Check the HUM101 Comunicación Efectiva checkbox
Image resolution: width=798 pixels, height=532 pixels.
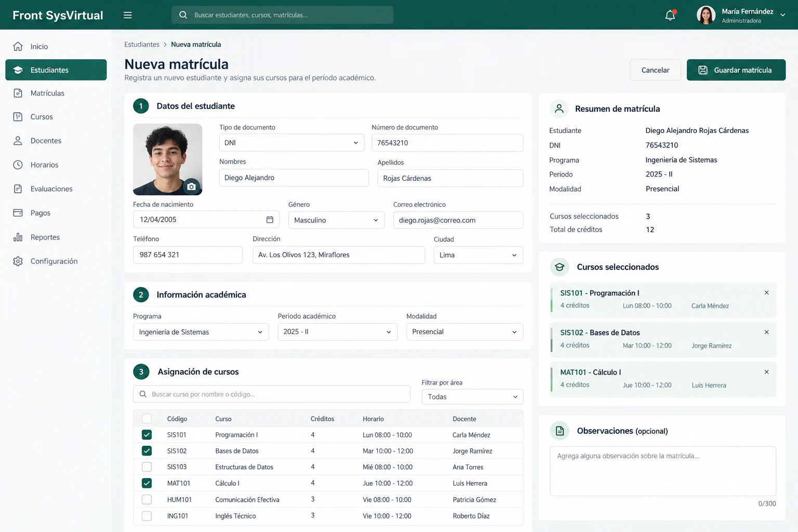pyautogui.click(x=147, y=499)
